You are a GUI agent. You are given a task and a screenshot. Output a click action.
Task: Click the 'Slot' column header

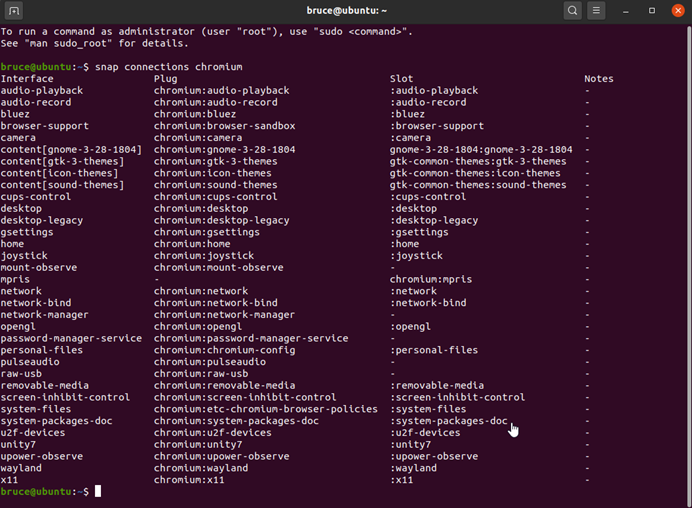(401, 79)
